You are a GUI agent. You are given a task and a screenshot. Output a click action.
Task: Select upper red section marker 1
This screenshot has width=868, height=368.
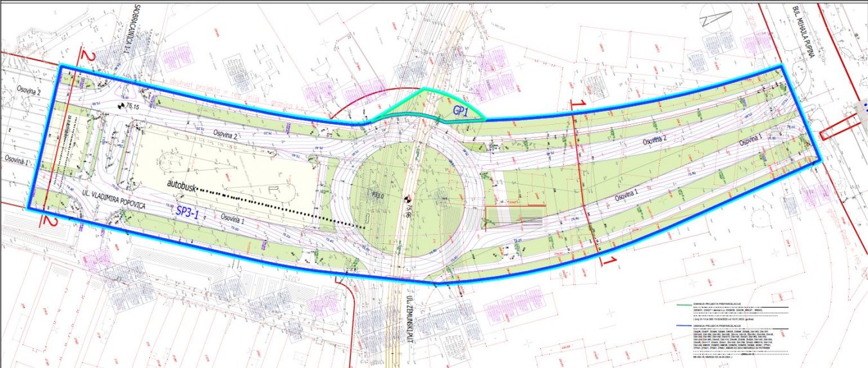pyautogui.click(x=577, y=104)
